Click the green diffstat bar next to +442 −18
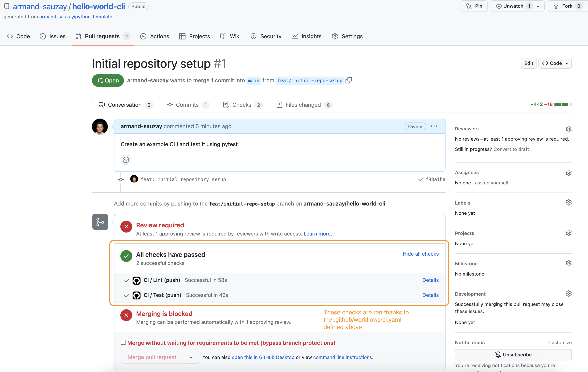The width and height of the screenshot is (588, 372). pyautogui.click(x=563, y=104)
